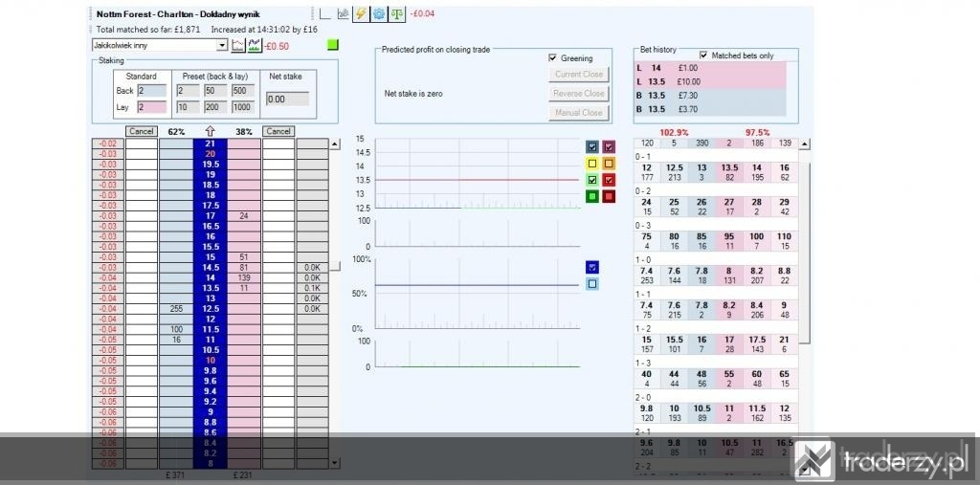
Task: Click the 0 - 1 score row label
Action: coord(642,156)
